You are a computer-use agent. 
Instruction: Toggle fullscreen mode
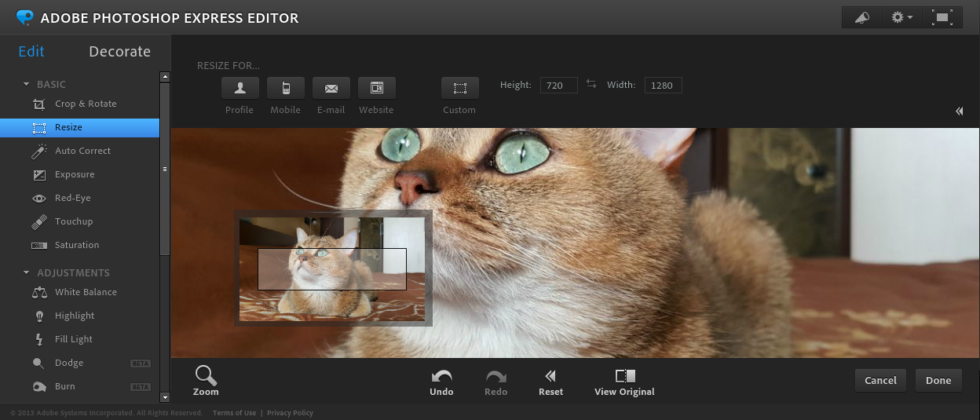click(942, 17)
